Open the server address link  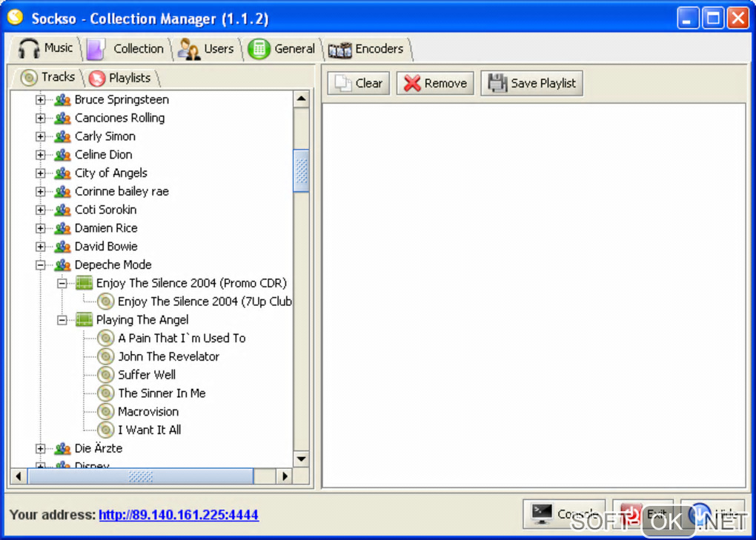pos(179,515)
